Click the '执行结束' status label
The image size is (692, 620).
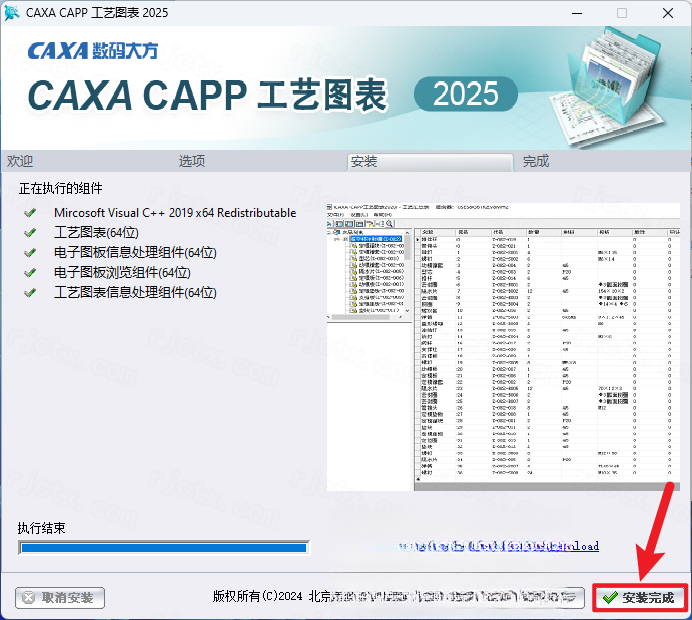click(41, 528)
